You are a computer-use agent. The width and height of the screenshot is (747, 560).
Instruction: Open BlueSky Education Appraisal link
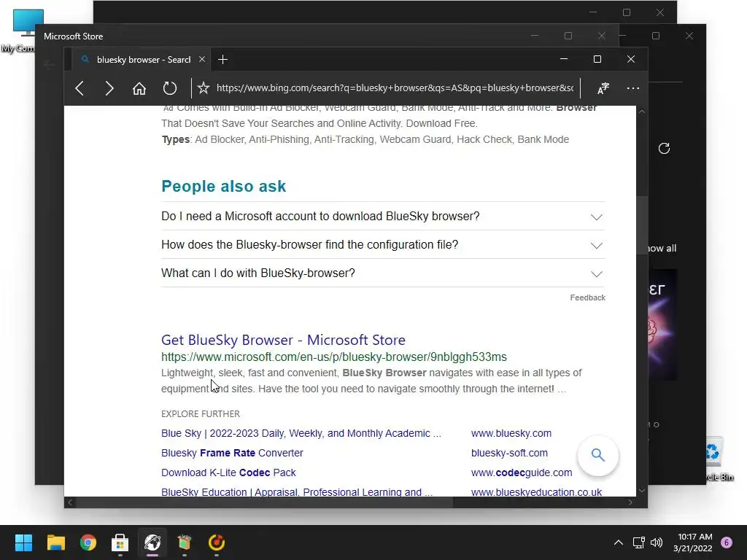coord(297,492)
